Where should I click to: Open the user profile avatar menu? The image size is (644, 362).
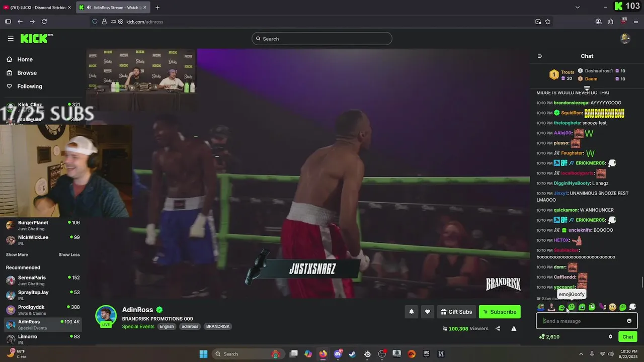click(x=625, y=38)
